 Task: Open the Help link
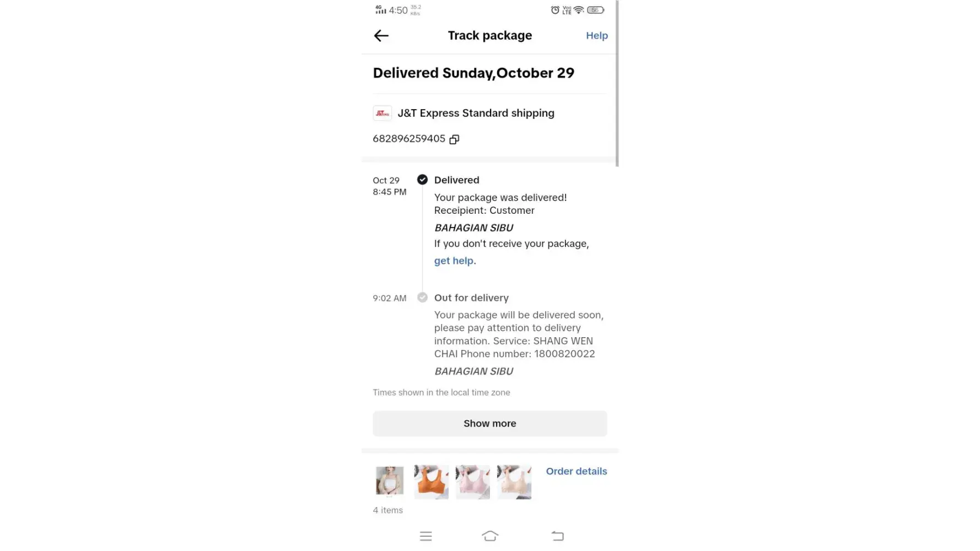596,36
